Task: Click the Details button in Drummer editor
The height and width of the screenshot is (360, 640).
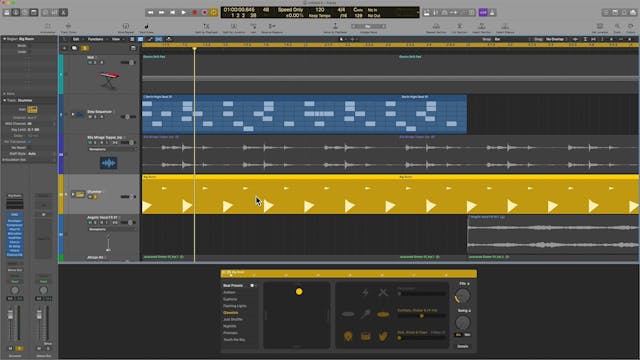Action: [x=462, y=346]
